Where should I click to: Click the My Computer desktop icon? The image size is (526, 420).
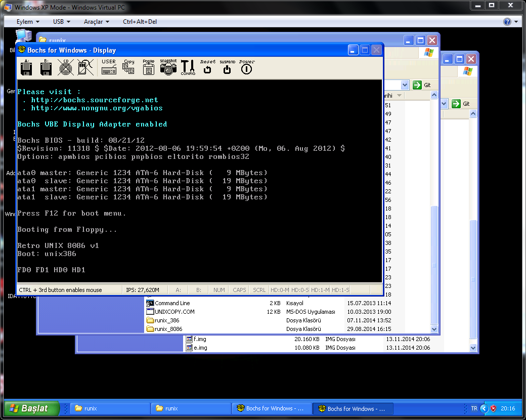pyautogui.click(x=23, y=36)
